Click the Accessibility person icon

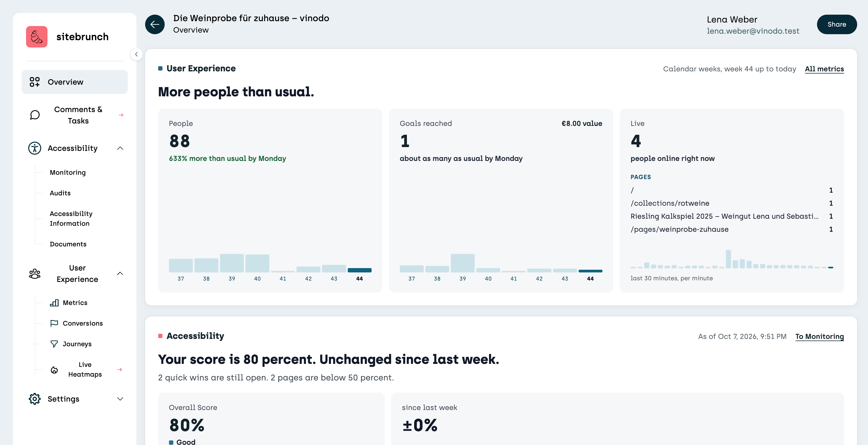pos(35,148)
